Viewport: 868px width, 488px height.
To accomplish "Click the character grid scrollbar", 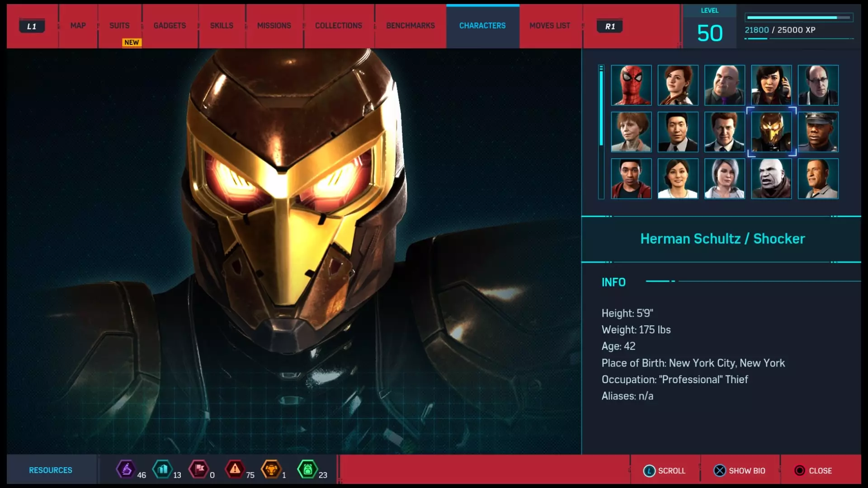I will tap(601, 132).
